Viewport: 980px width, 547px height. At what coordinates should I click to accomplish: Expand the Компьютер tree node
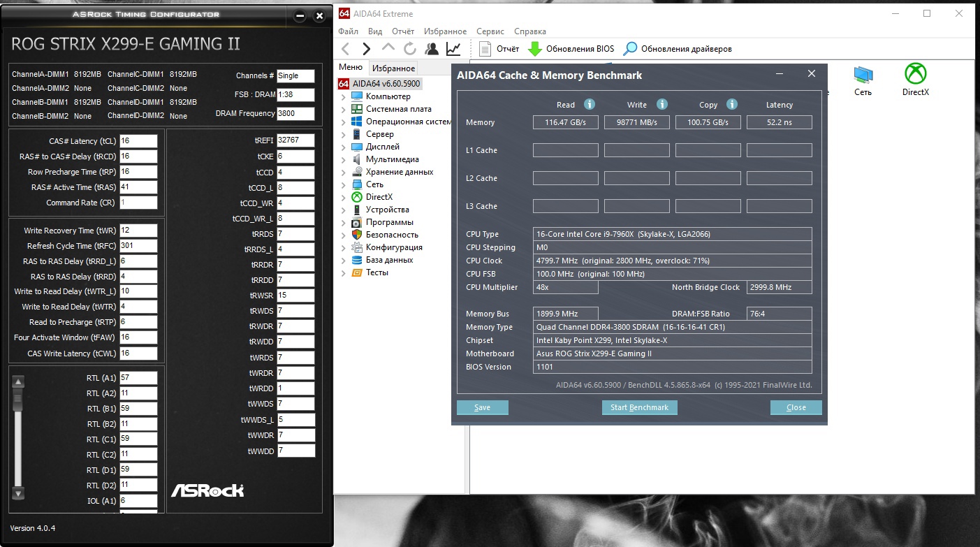(x=344, y=96)
